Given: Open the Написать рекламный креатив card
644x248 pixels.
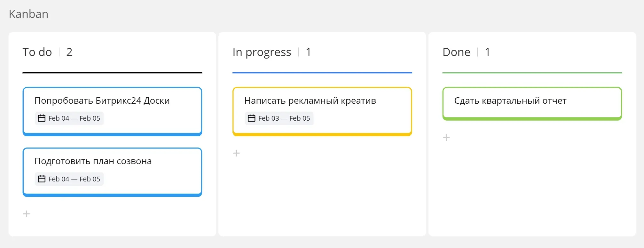Looking at the screenshot, I should coord(322,111).
